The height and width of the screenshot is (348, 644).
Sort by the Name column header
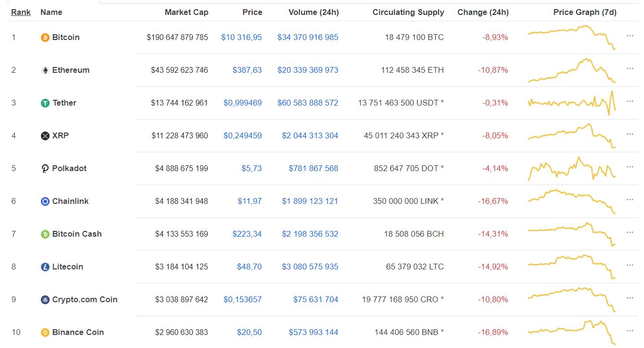[x=51, y=12]
